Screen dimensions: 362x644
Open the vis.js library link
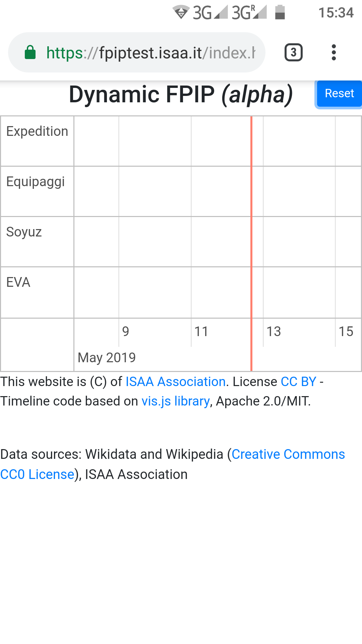pos(176,401)
